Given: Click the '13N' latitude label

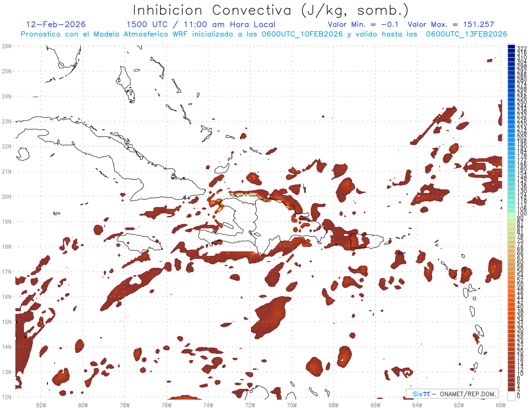Looking at the screenshot, I should coord(7,372).
